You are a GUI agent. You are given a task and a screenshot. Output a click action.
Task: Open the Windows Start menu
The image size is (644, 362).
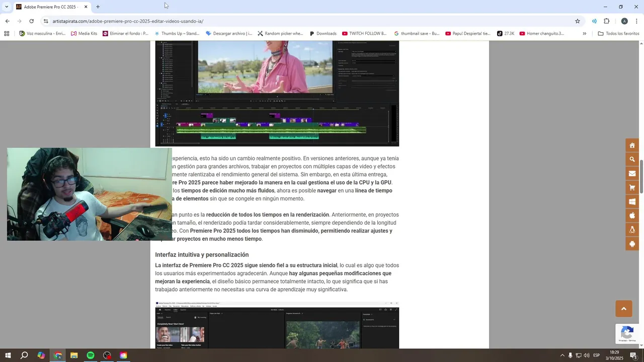pyautogui.click(x=8, y=355)
